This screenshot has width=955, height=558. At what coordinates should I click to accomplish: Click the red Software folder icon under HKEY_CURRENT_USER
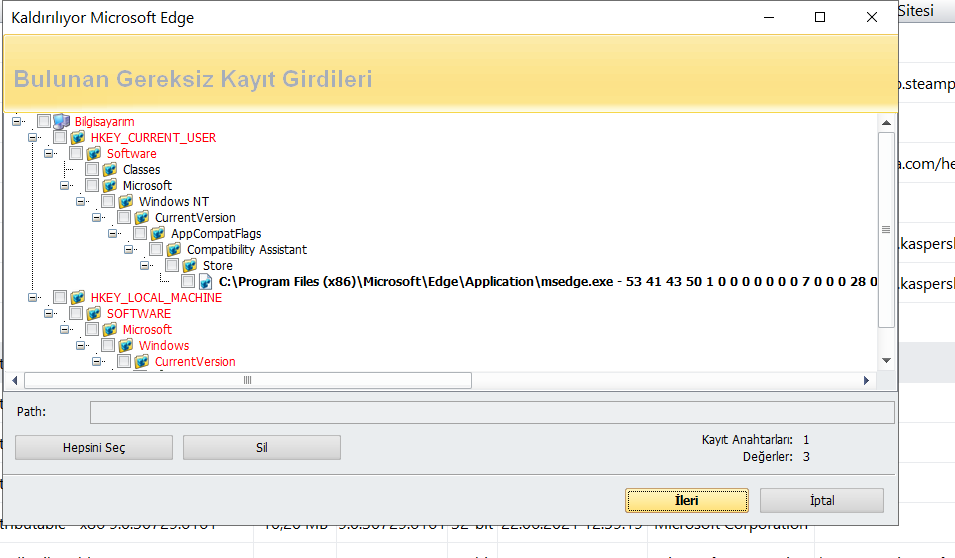pyautogui.click(x=93, y=154)
